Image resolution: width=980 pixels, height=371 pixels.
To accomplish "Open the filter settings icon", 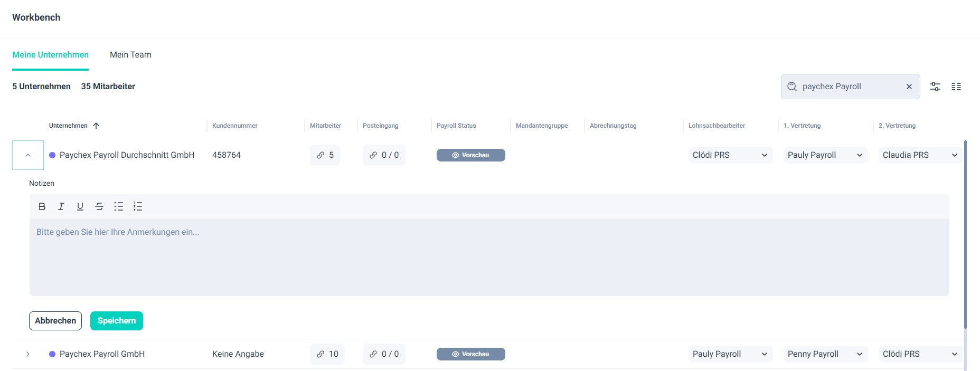I will [x=935, y=87].
